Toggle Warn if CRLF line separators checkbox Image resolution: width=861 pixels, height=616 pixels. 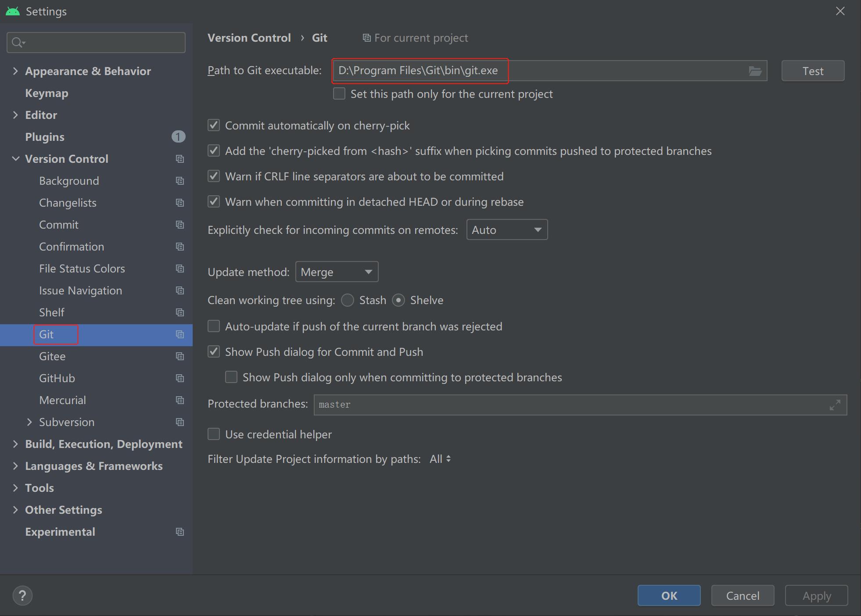pos(214,176)
